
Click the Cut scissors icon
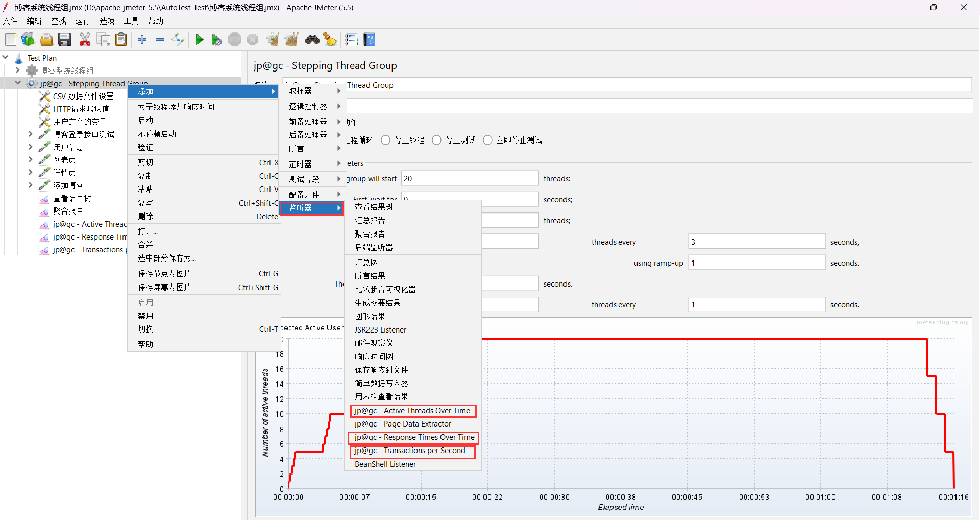(85, 40)
